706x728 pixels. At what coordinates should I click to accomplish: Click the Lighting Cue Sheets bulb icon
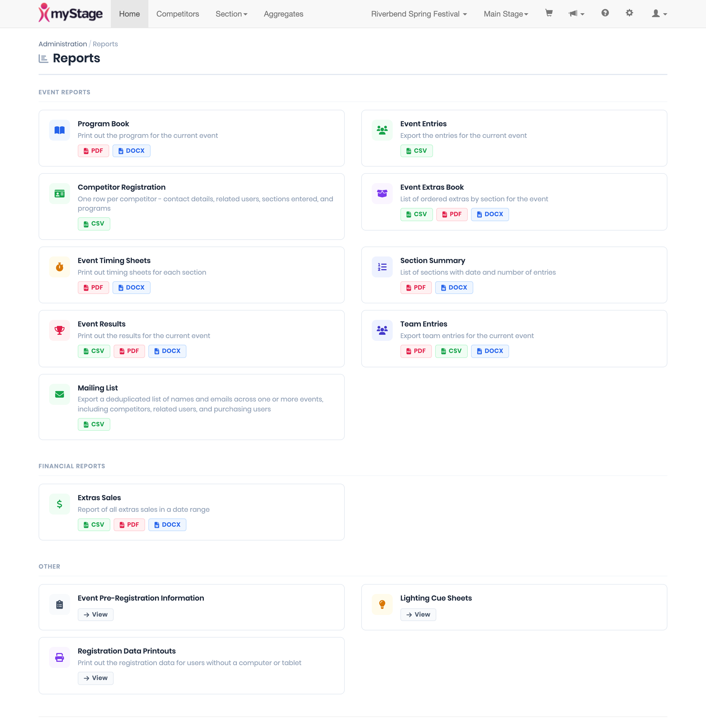(382, 604)
